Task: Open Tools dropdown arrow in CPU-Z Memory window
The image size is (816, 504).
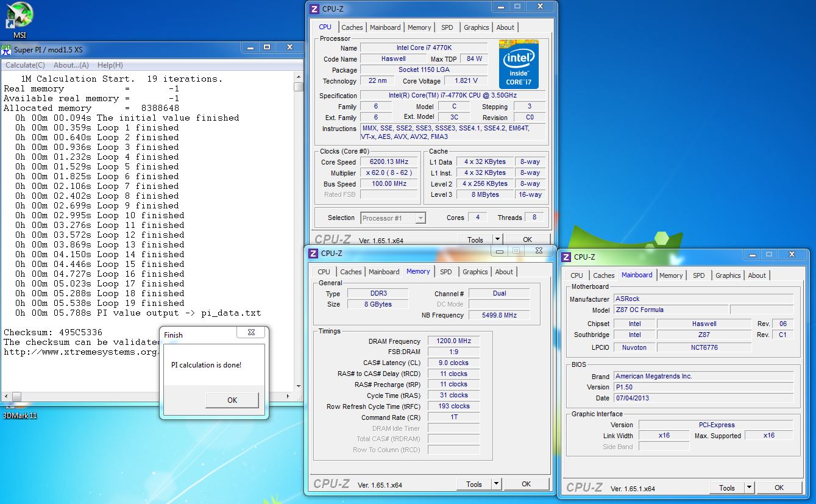Action: 496,484
